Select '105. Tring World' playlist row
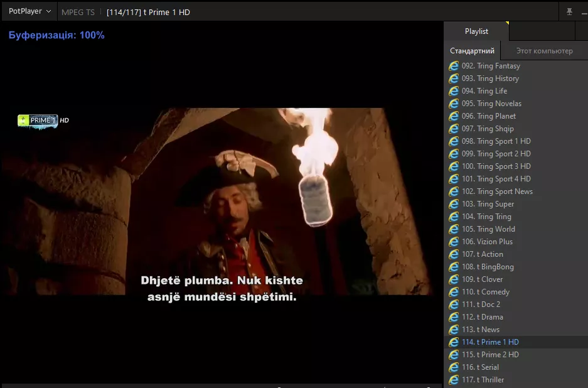 click(x=516, y=229)
